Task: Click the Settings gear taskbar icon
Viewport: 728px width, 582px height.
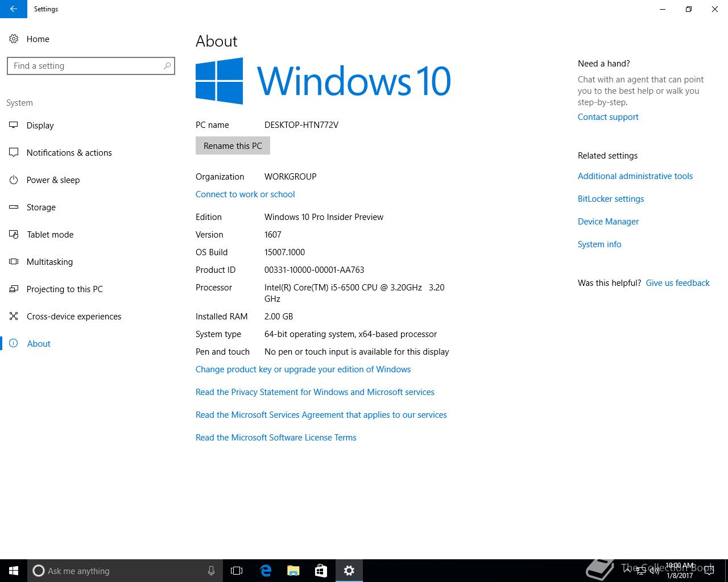Action: tap(349, 571)
